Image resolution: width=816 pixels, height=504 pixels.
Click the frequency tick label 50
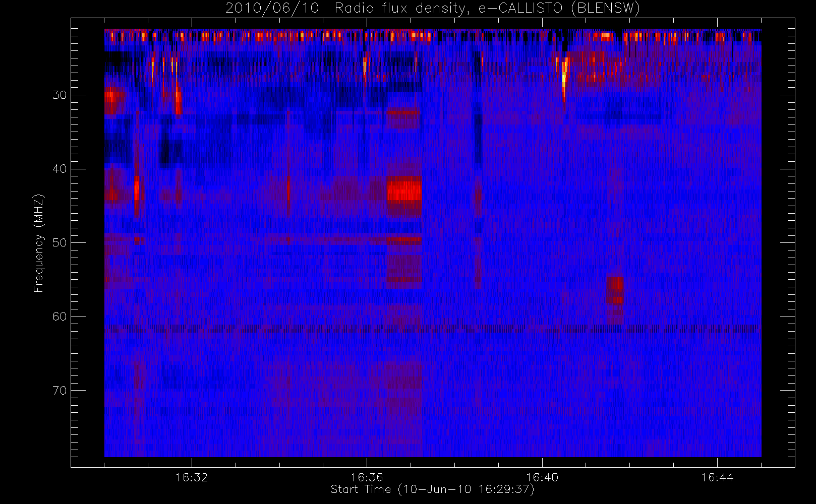tap(60, 242)
